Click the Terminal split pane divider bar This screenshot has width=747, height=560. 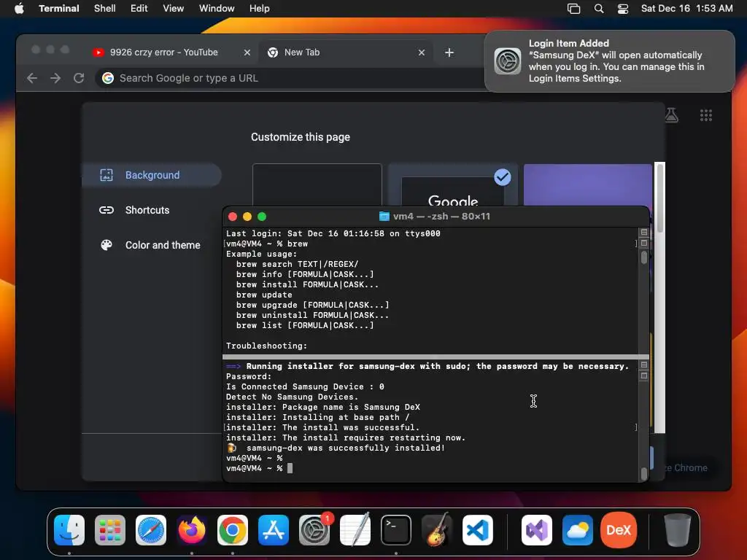[436, 357]
